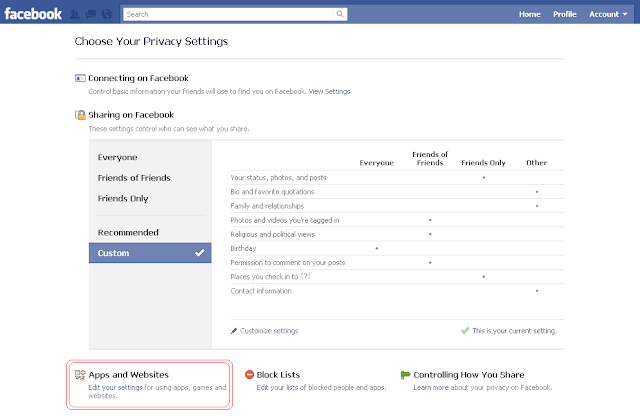Click the [?] help next to Places
Image resolution: width=640 pixels, height=417 pixels.
306,276
